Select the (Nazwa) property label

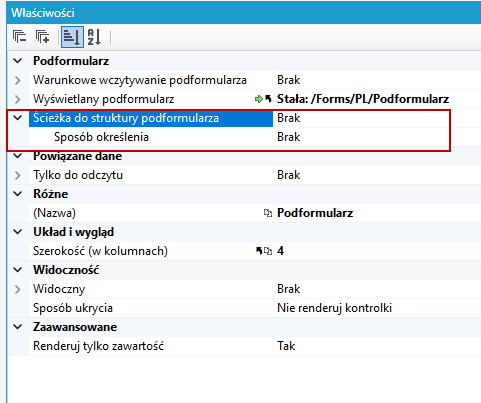[54, 213]
